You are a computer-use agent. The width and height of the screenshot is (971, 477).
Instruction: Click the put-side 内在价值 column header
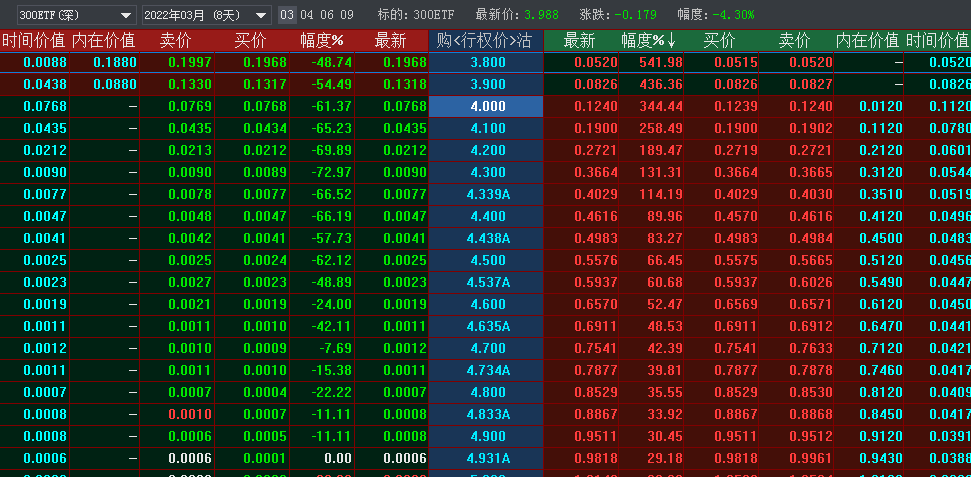[867, 41]
